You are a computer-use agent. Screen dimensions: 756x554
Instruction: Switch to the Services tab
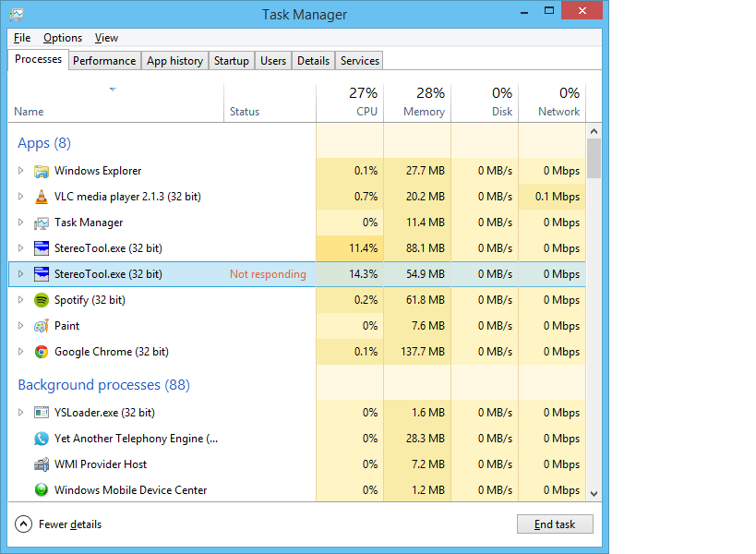coord(360,61)
